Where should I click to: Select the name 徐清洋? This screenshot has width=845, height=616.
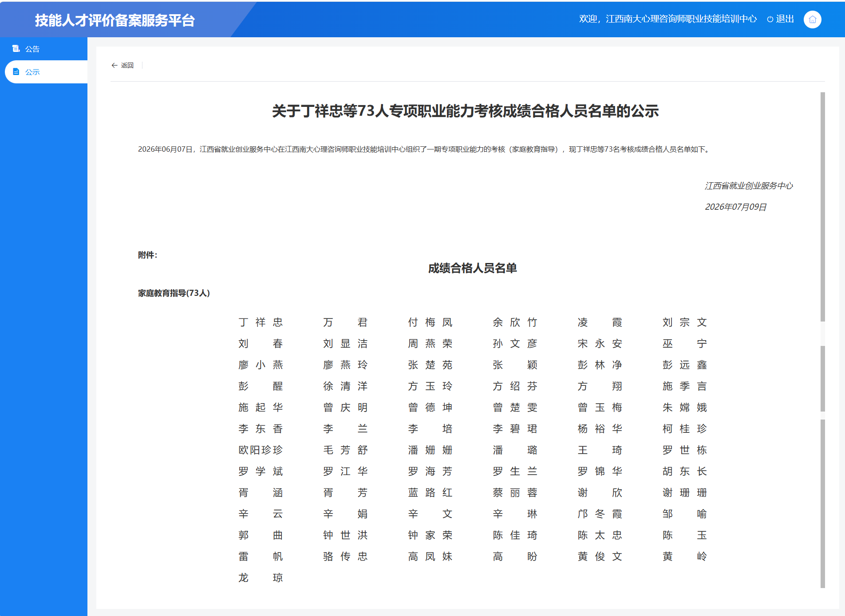[x=345, y=386]
